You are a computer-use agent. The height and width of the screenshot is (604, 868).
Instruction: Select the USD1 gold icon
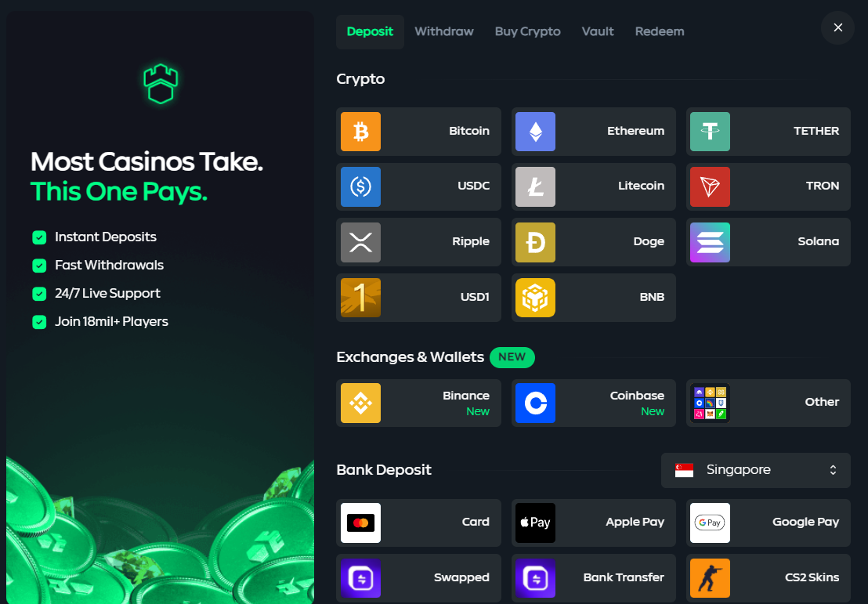(x=360, y=298)
